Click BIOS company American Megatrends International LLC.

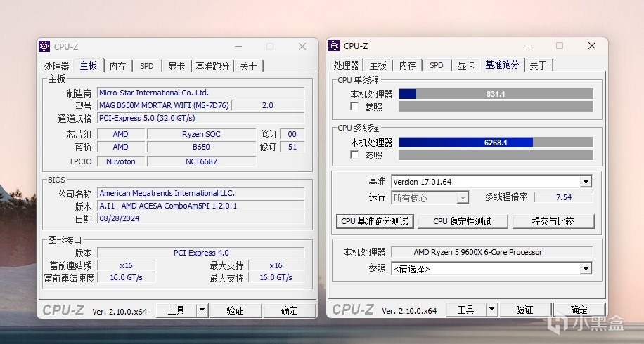click(201, 193)
